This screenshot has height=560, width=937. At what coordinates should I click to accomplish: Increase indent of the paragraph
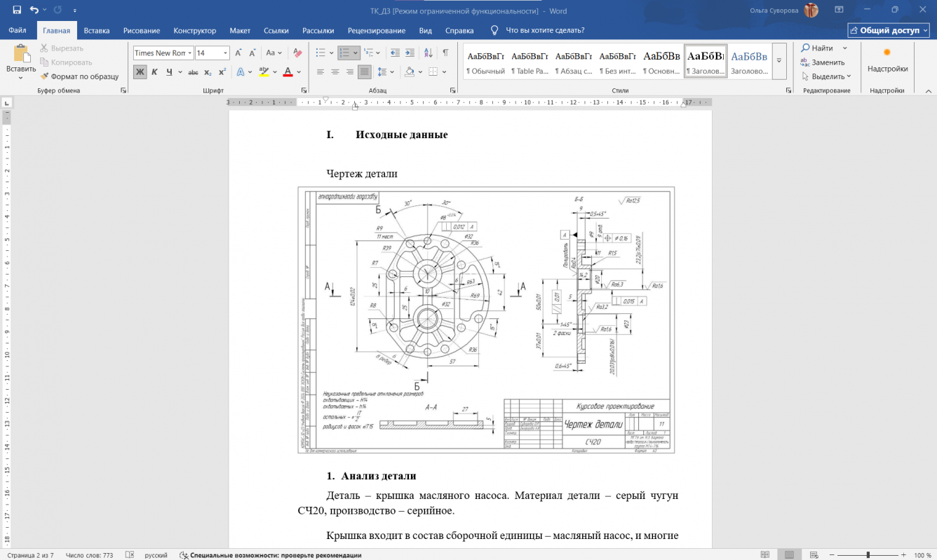pyautogui.click(x=410, y=53)
